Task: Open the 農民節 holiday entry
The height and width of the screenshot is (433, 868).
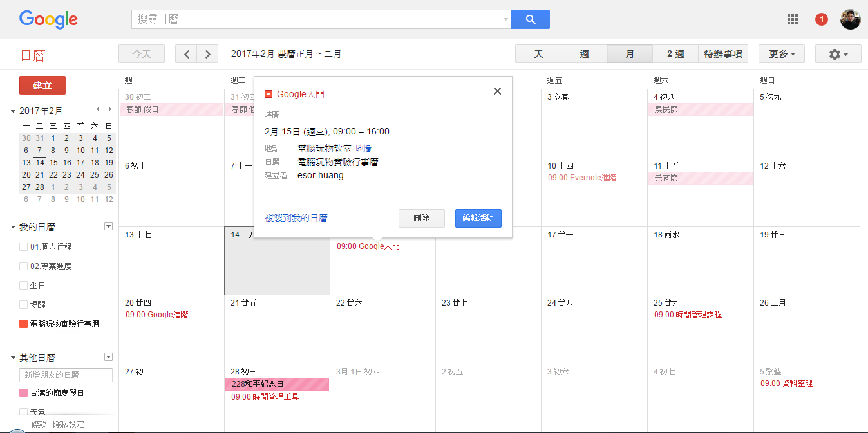Action: [x=701, y=109]
